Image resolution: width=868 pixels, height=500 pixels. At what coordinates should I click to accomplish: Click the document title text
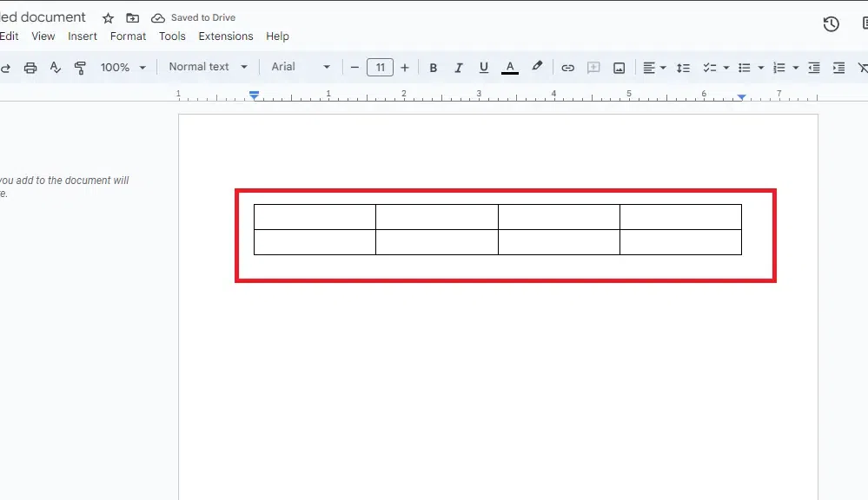[43, 17]
